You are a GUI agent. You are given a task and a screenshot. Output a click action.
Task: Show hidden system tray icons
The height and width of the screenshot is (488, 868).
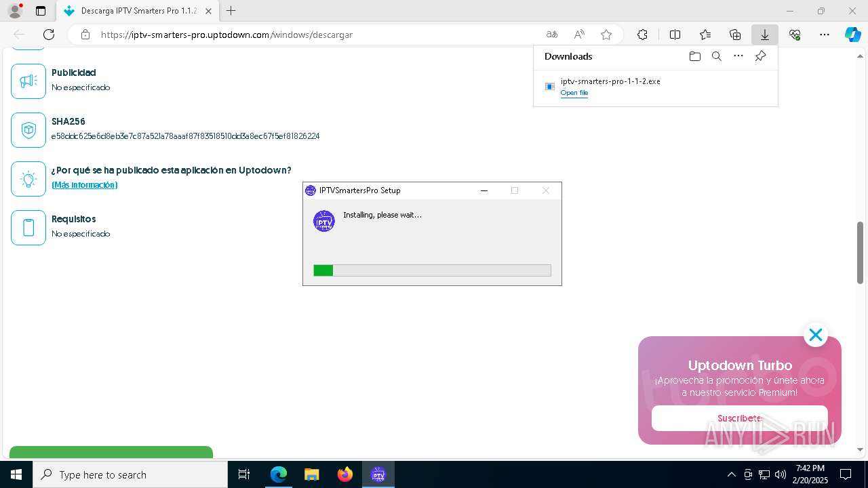pos(731,474)
